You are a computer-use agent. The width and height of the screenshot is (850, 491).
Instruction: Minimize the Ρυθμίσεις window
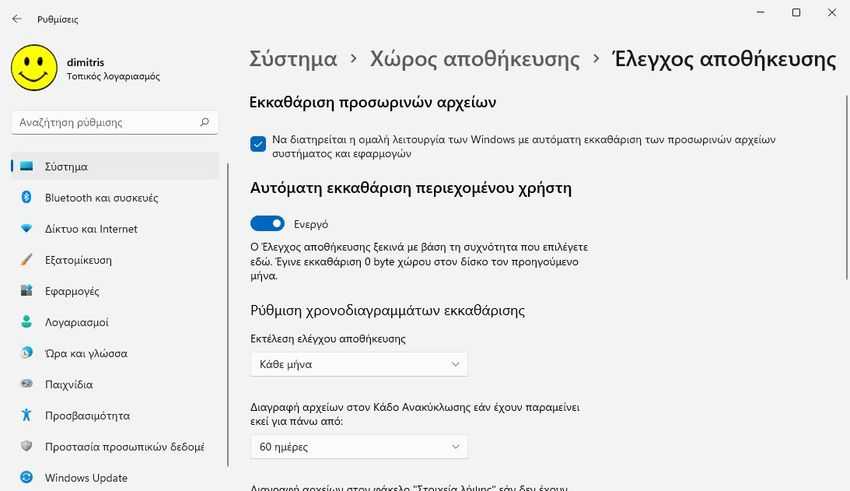point(761,12)
